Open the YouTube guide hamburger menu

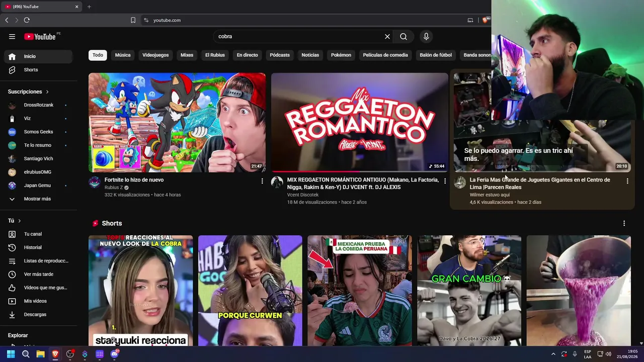[12, 36]
